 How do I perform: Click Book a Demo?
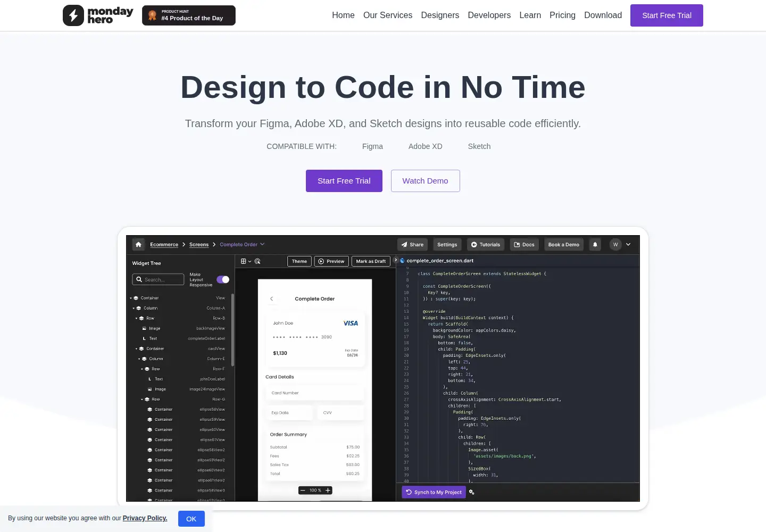coord(564,245)
